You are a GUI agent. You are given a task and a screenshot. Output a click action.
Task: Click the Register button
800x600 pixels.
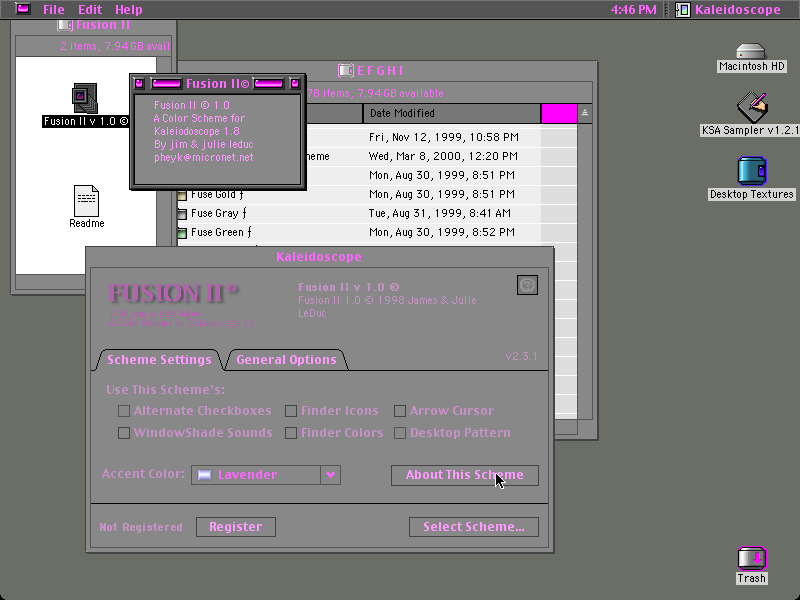pyautogui.click(x=236, y=527)
